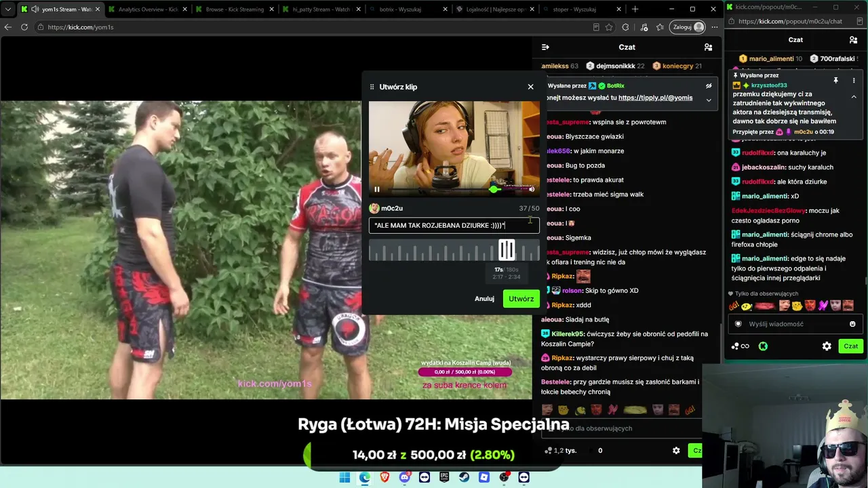868x488 pixels.
Task: Open Windows Start menu
Action: click(344, 477)
